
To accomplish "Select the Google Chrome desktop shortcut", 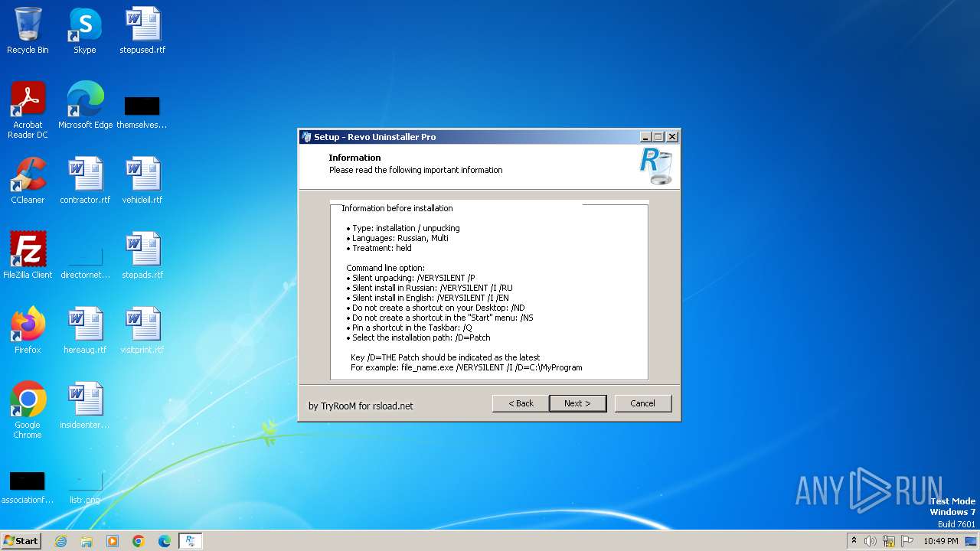I will coord(28,410).
